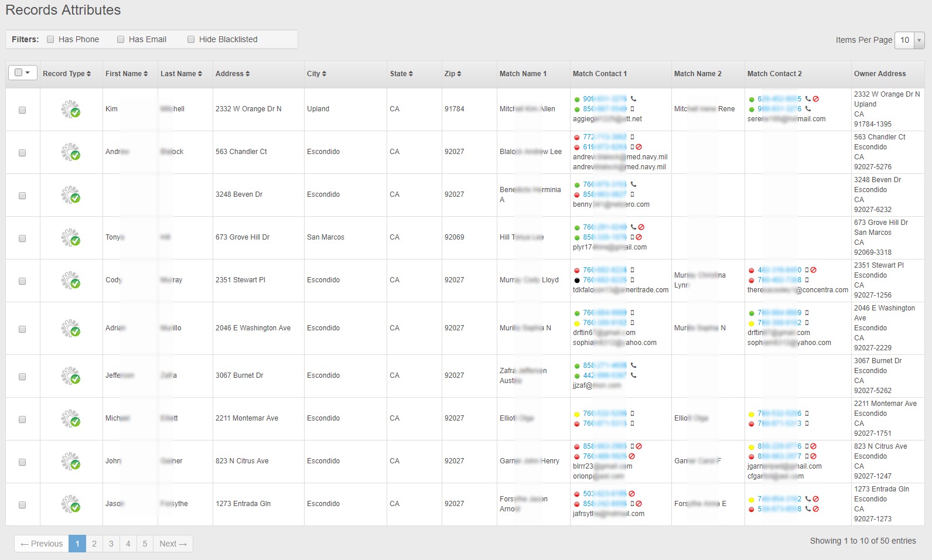Click the Previous page button
Image resolution: width=932 pixels, height=560 pixels.
coord(42,544)
